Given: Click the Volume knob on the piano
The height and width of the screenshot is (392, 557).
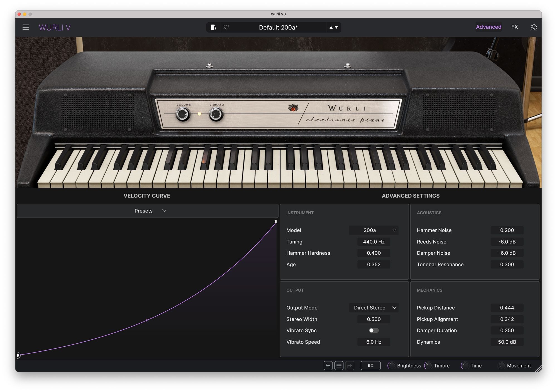Looking at the screenshot, I should point(183,114).
